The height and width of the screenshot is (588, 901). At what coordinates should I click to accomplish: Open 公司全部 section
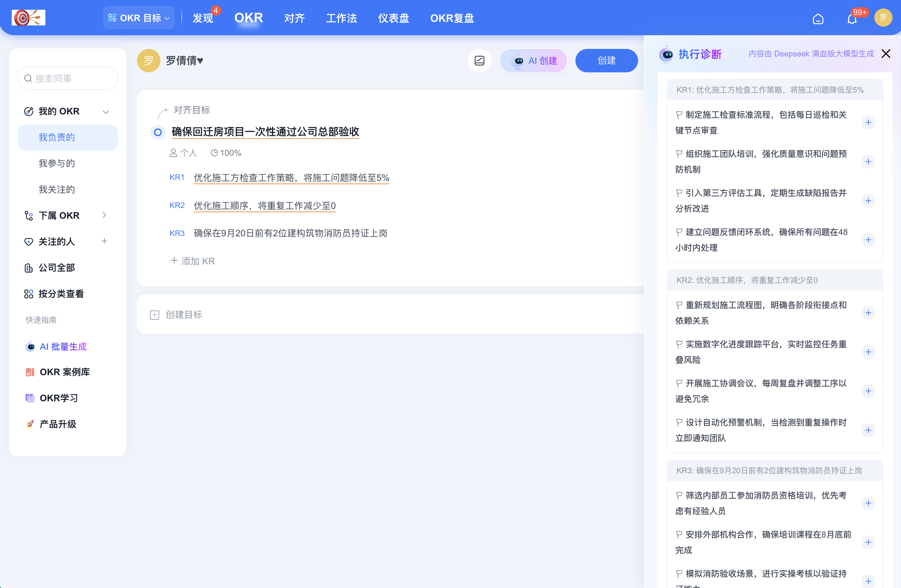[x=57, y=268]
